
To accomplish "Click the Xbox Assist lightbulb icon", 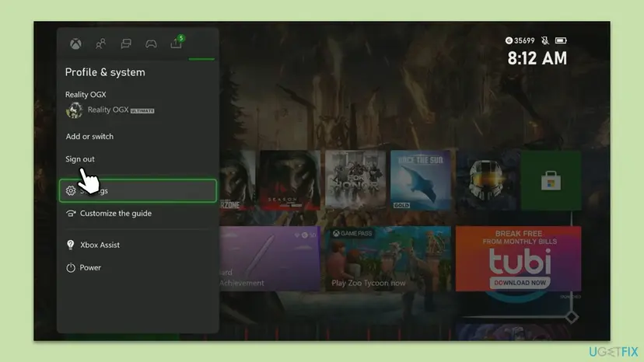I will click(71, 245).
